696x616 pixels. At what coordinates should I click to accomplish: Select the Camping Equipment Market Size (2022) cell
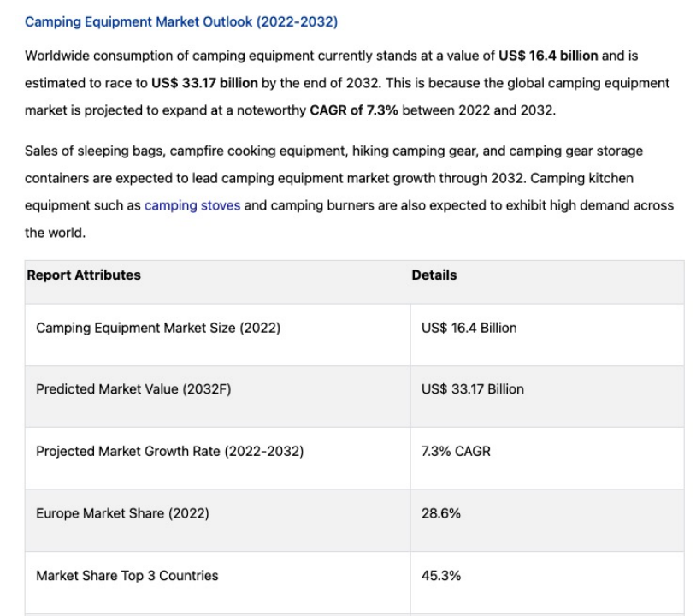[158, 328]
